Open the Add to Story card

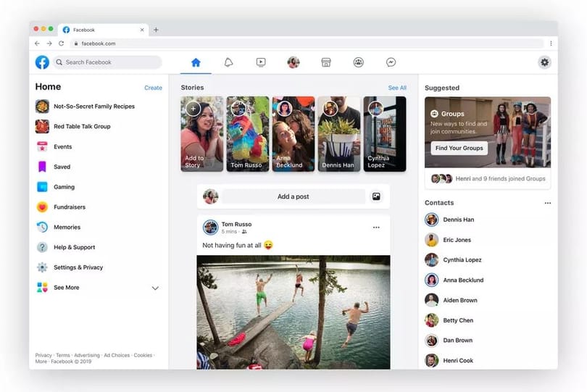coord(201,134)
